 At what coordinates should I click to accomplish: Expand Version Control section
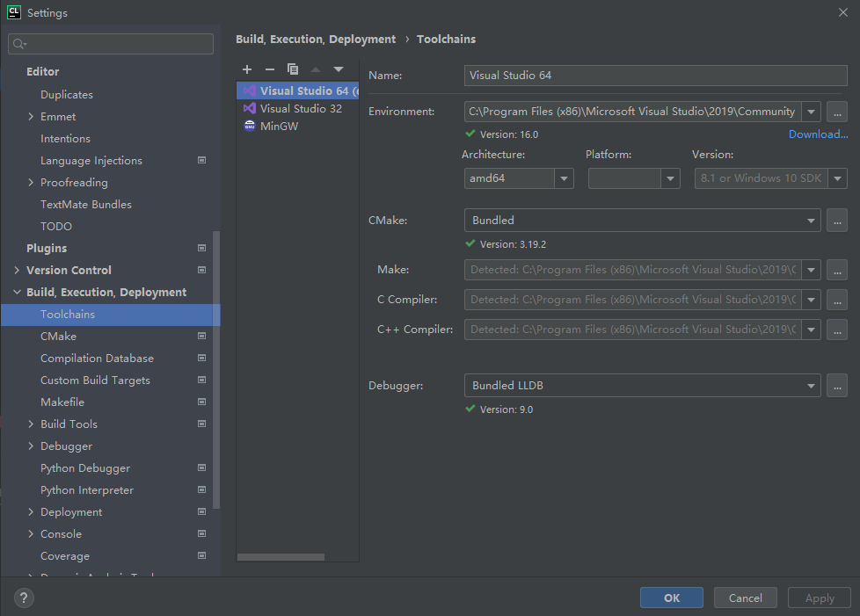pos(17,270)
